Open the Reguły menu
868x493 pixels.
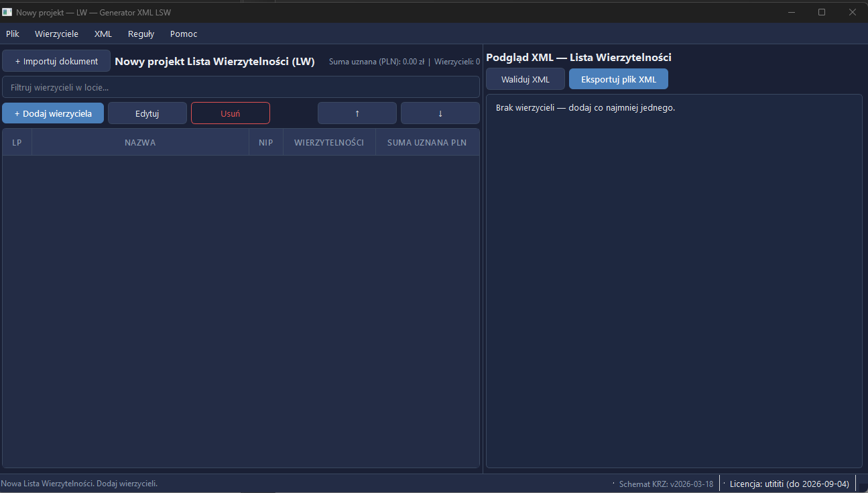point(141,34)
